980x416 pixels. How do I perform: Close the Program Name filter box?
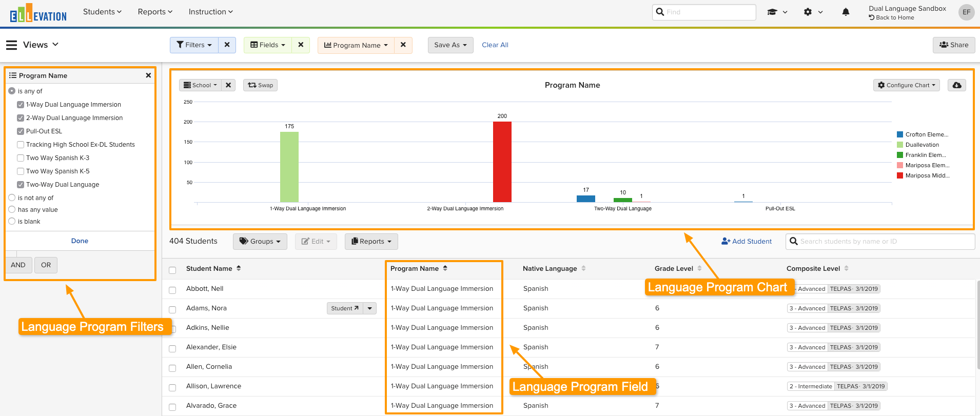pyautogui.click(x=148, y=75)
